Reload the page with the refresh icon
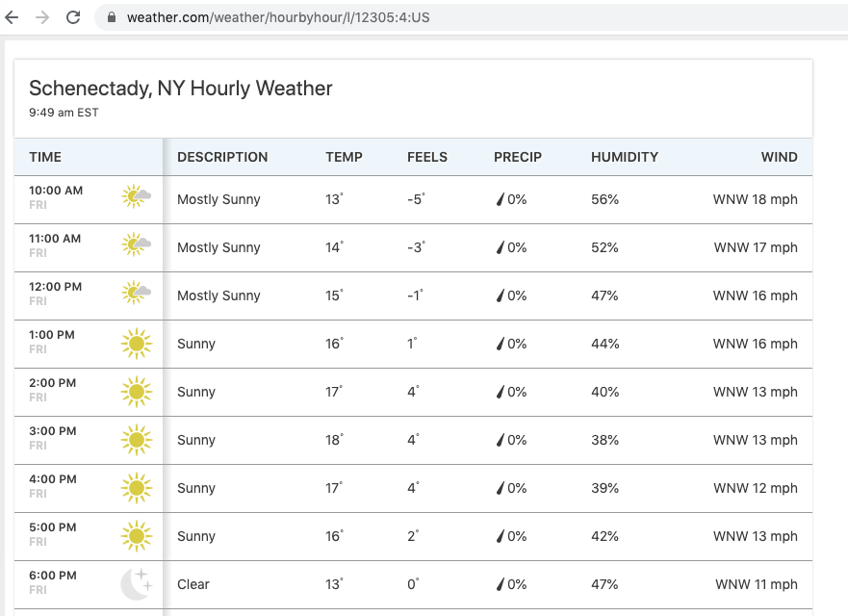The width and height of the screenshot is (848, 616). (x=73, y=17)
